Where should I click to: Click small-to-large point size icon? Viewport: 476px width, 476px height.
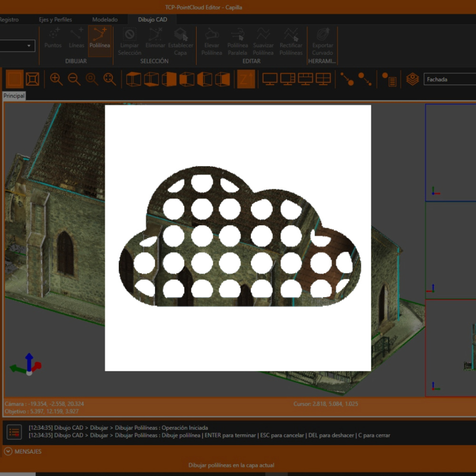coord(347,79)
